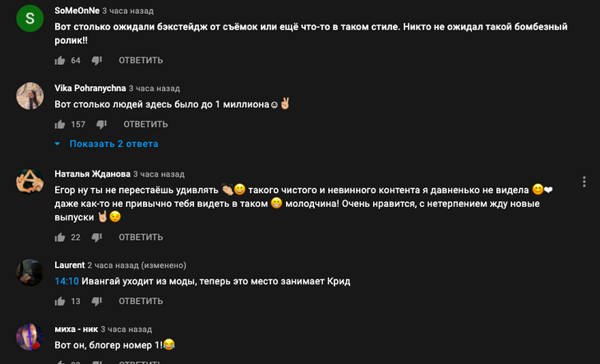This screenshot has width=600, height=364.
Task: Dislike Наталья Жданова's comment
Action: click(x=97, y=238)
